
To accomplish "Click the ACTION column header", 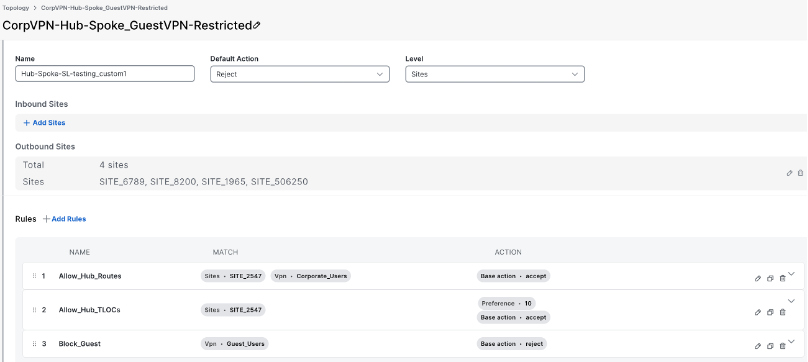I will [x=508, y=252].
